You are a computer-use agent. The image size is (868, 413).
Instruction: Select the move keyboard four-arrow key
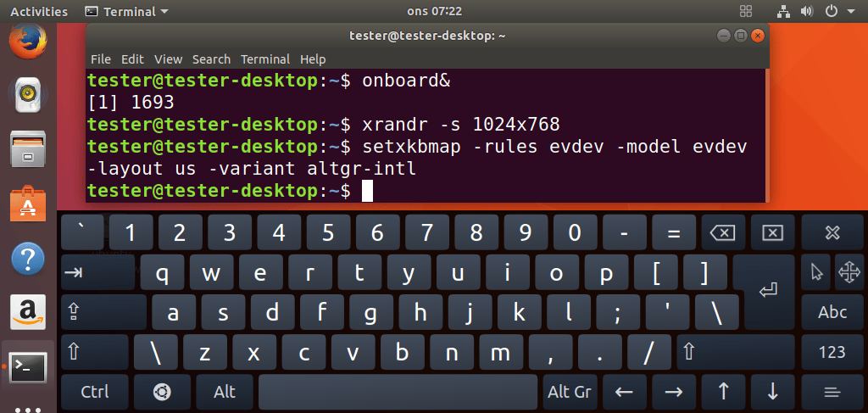tap(849, 272)
